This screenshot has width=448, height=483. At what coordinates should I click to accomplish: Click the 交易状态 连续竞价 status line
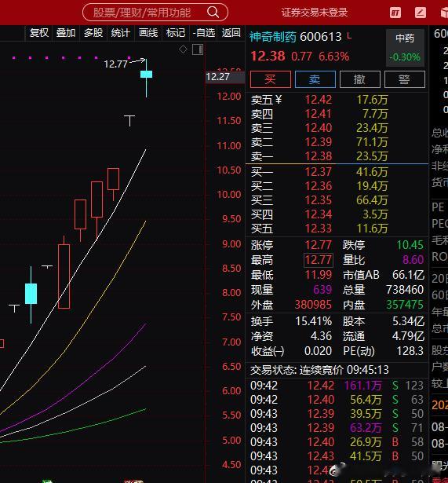pyautogui.click(x=319, y=370)
